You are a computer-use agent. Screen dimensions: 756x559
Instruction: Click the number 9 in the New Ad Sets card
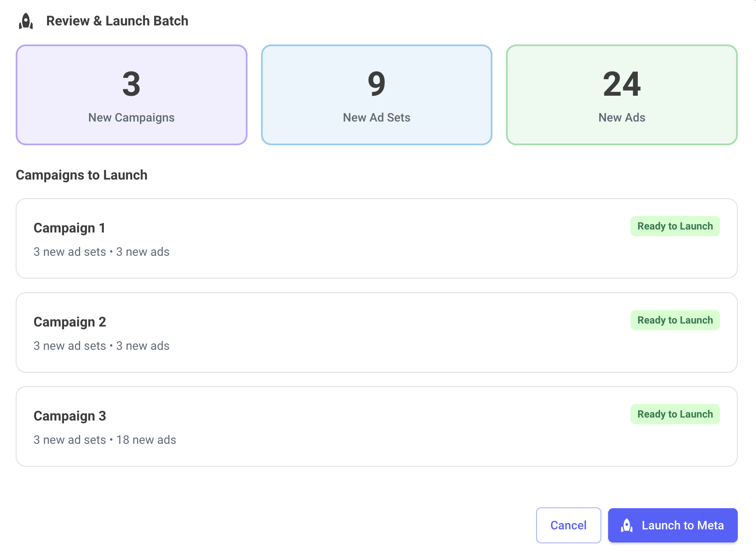click(376, 84)
